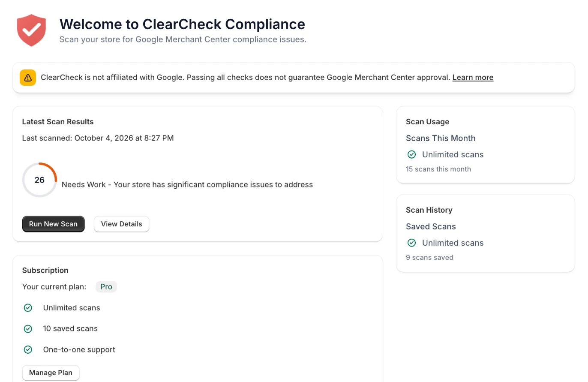The width and height of the screenshot is (588, 382).
Task: Click the Subscription section heading
Action: coord(45,271)
